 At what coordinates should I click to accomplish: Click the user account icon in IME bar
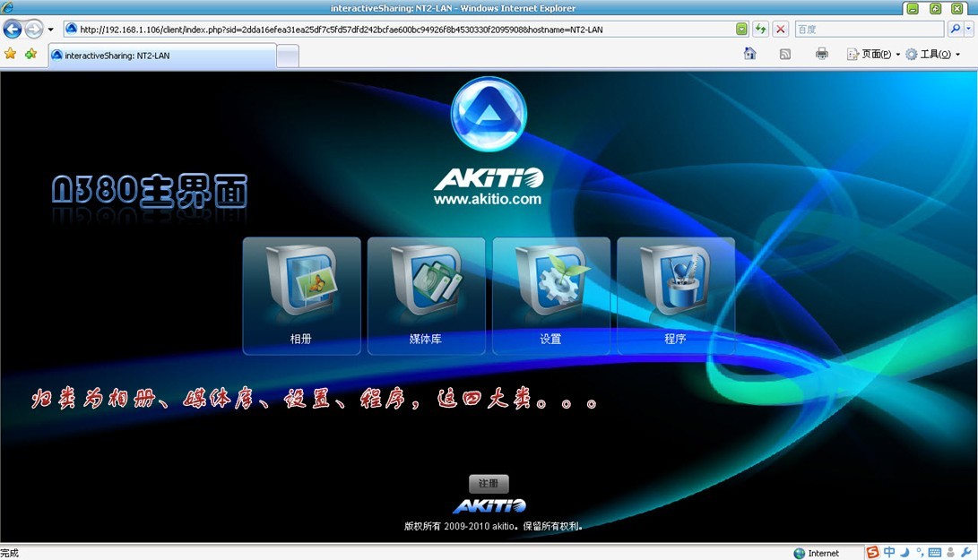(950, 553)
